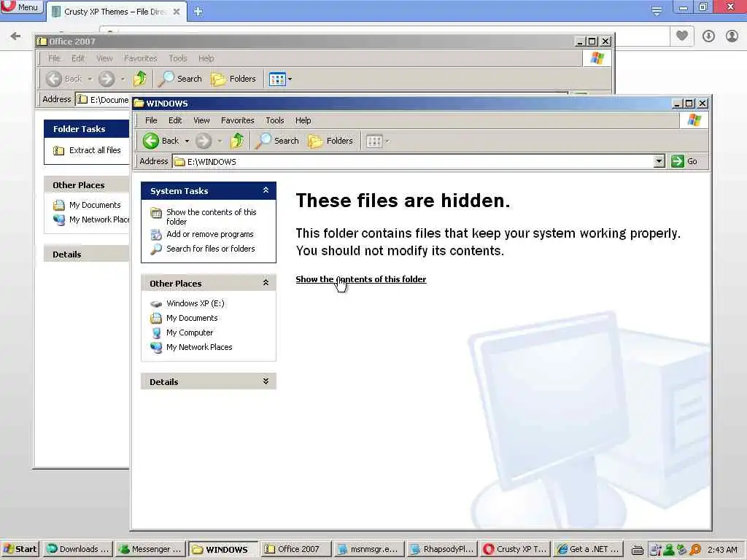This screenshot has width=747, height=560.
Task: Switch to Crusty XP T... taskbar button
Action: [514, 549]
